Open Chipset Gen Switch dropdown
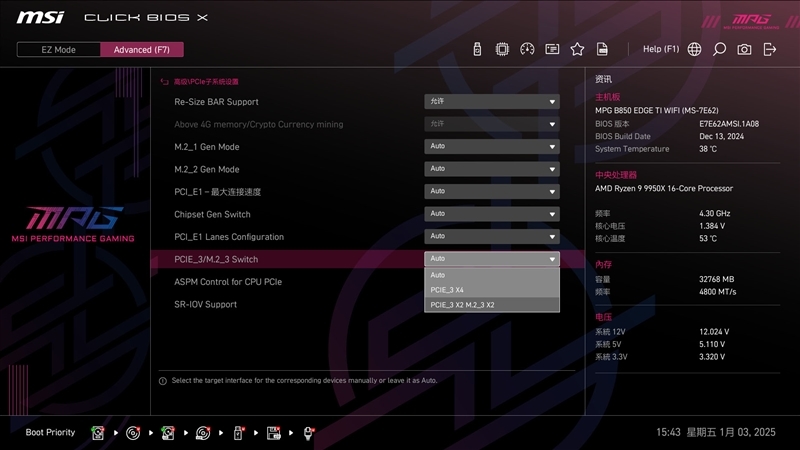 click(x=492, y=214)
